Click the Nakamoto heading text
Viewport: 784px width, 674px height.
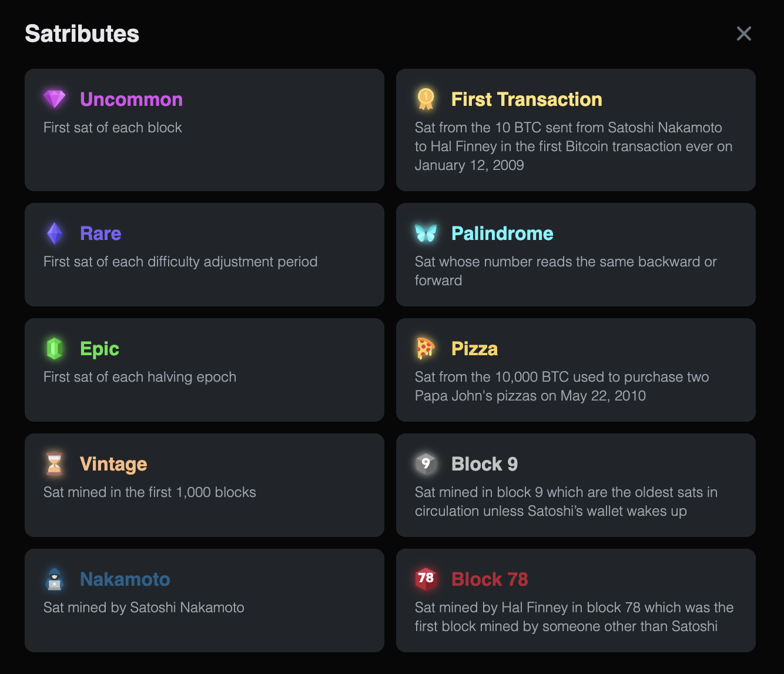click(125, 579)
